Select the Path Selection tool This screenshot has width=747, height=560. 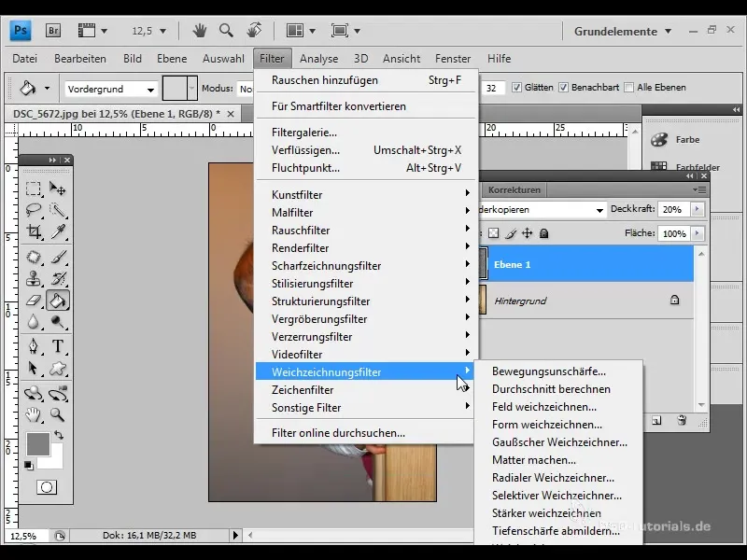point(34,368)
